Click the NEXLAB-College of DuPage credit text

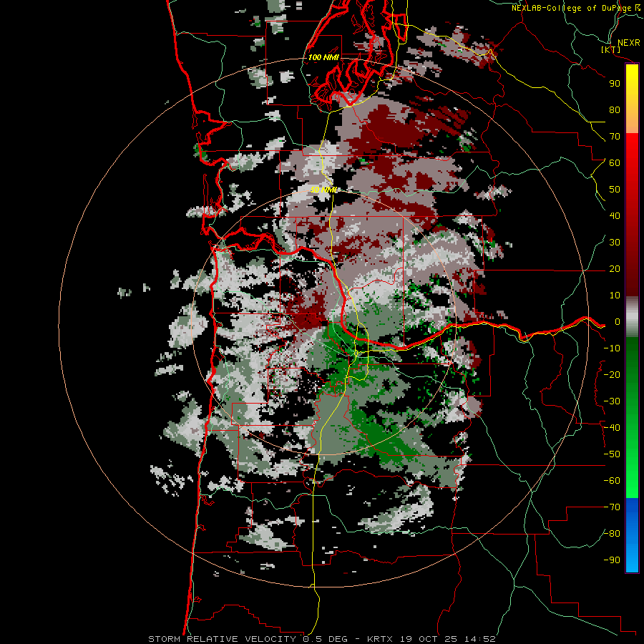[572, 8]
